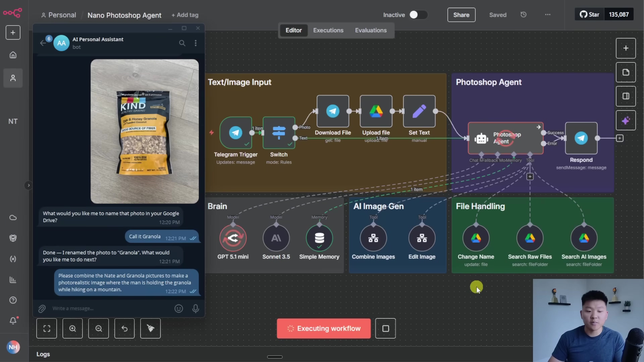Viewport: 644px width, 362px height.
Task: Select the GPT 5.1 mini model node
Action: pyautogui.click(x=233, y=238)
